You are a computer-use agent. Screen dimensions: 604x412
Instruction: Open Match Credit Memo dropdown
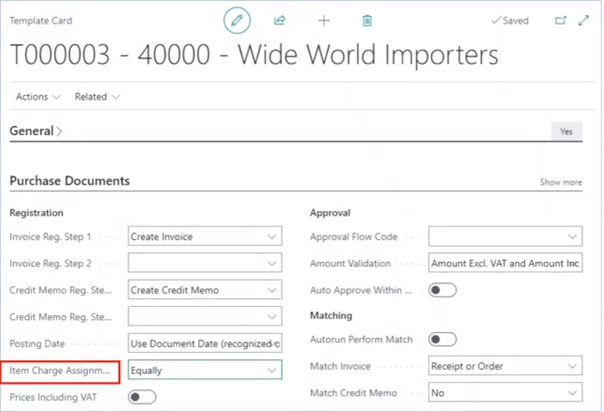tap(504, 393)
